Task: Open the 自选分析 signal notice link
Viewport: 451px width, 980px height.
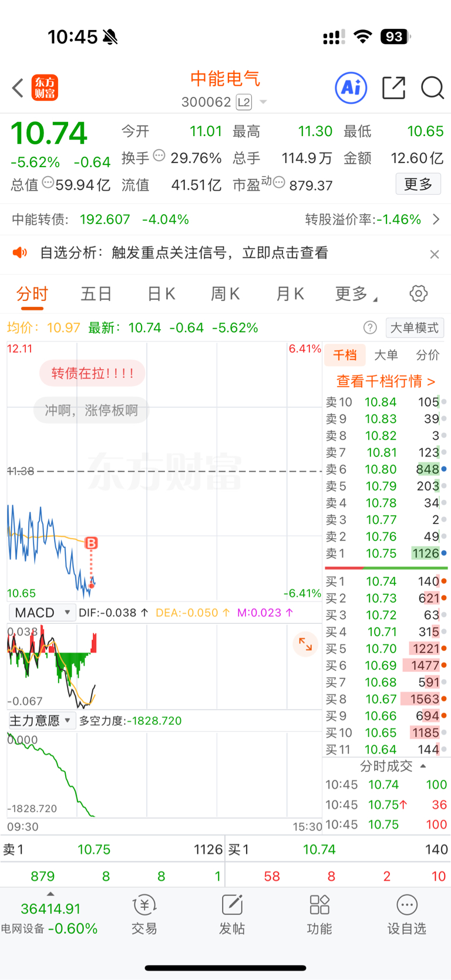Action: point(184,253)
